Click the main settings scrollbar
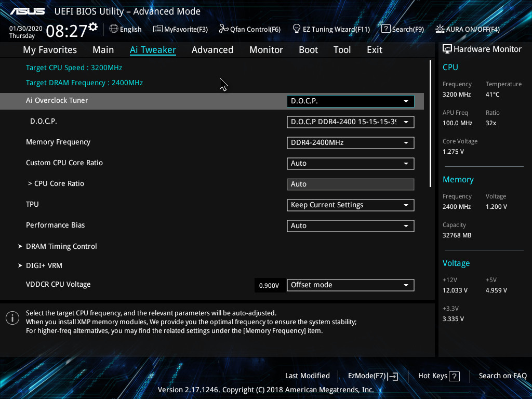The height and width of the screenshot is (399, 532). (x=430, y=124)
